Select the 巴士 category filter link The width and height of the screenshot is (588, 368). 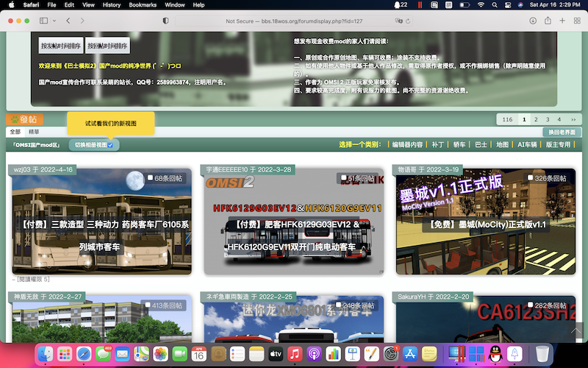click(482, 145)
